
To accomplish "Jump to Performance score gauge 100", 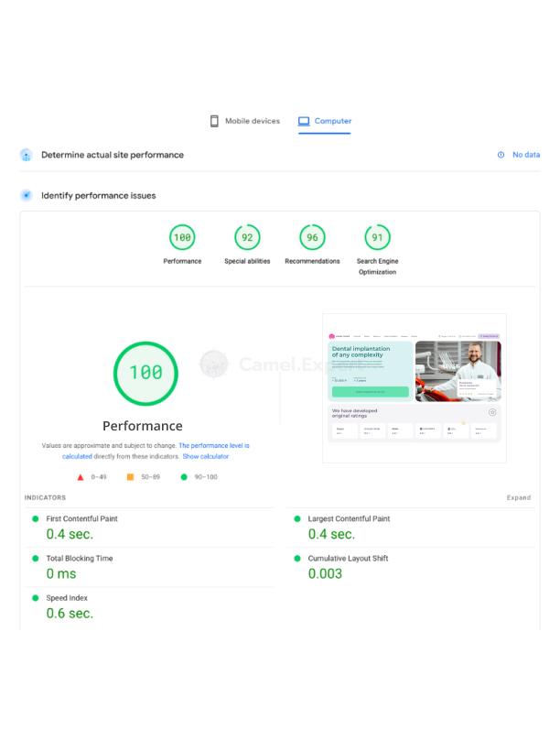I will coord(182,238).
